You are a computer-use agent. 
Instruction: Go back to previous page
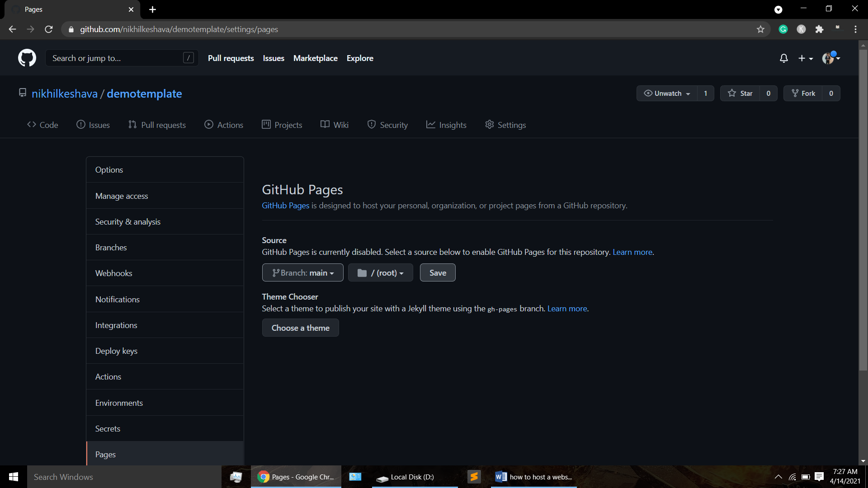[x=12, y=29]
